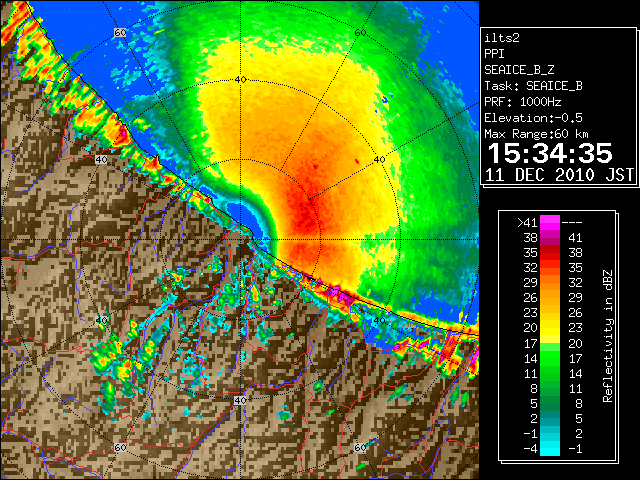Click the 40 km ring label due south of center

[240, 400]
